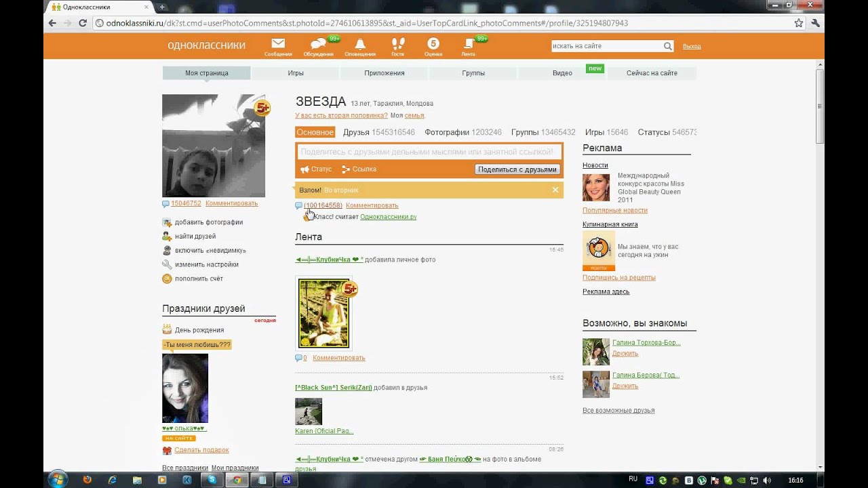
Task: Click пополнить счёт link
Action: point(199,279)
